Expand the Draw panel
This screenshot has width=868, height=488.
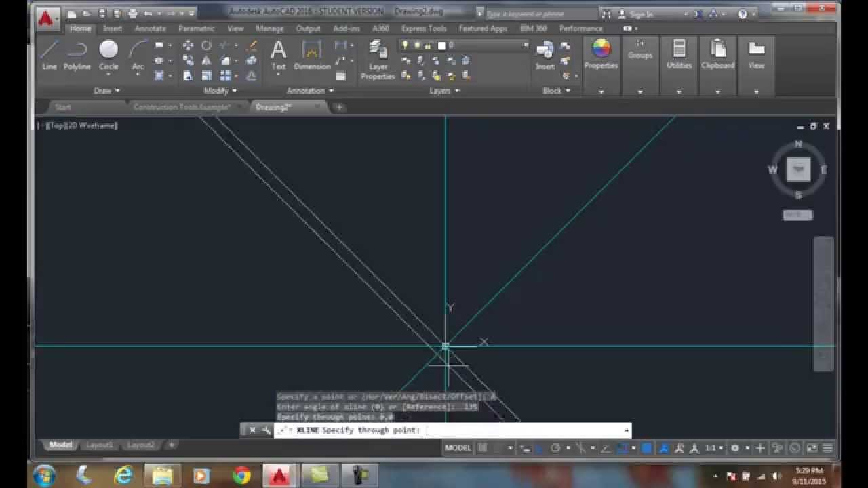click(x=107, y=91)
